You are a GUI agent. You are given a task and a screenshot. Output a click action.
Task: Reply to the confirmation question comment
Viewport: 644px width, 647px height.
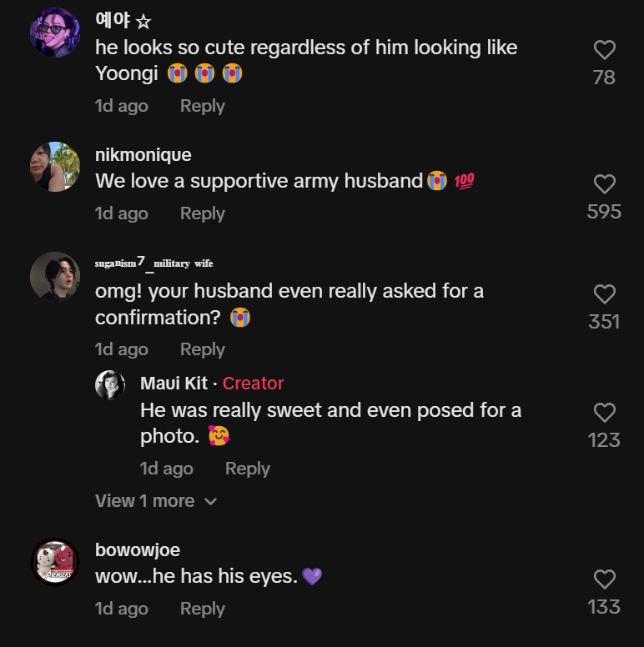[x=203, y=349]
